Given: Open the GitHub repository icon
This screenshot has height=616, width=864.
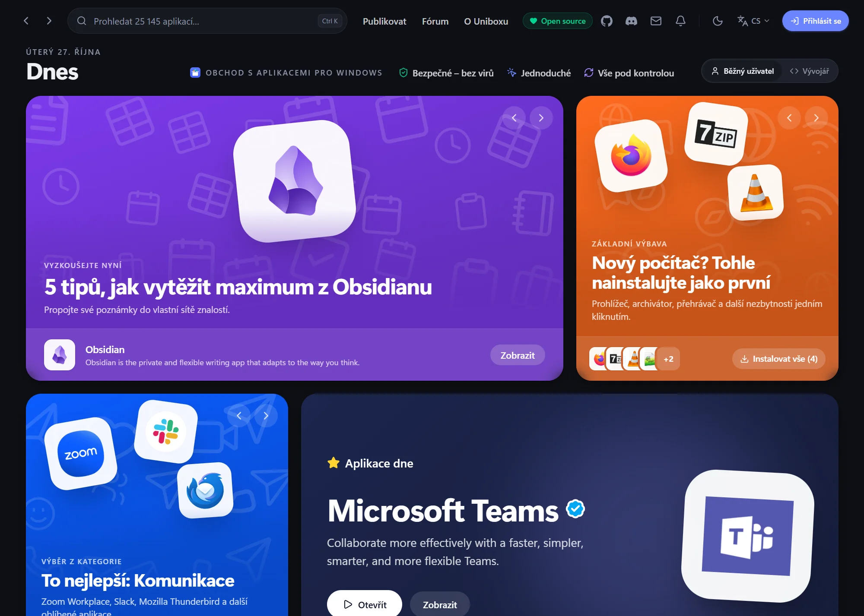Looking at the screenshot, I should pos(607,21).
